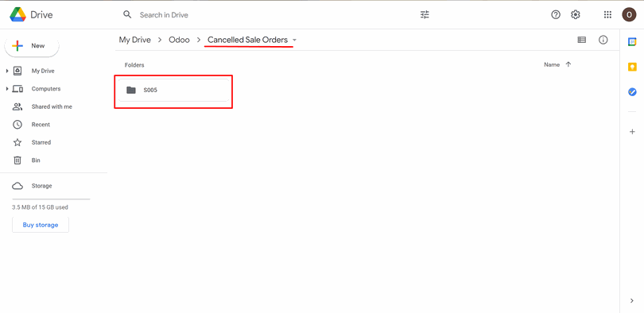Click the Cancelled Sale Orders breadcrumb
Screen dimensions: 644x313
pos(247,40)
